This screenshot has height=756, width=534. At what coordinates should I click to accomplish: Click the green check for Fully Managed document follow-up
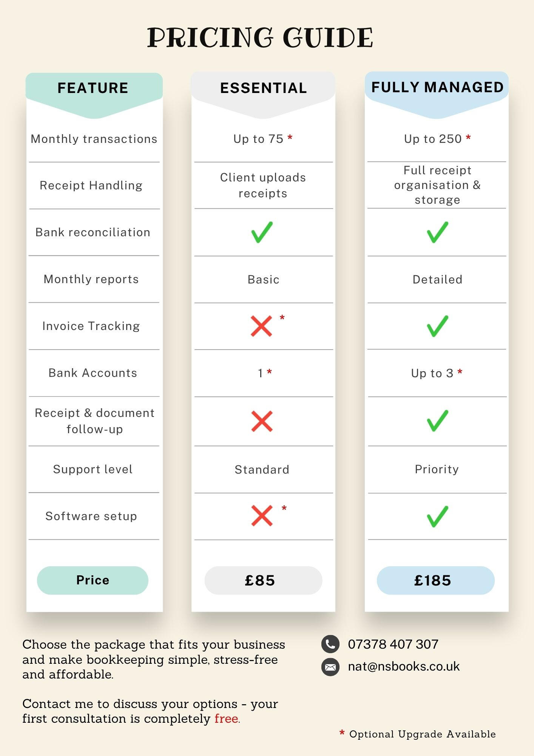coord(437,420)
